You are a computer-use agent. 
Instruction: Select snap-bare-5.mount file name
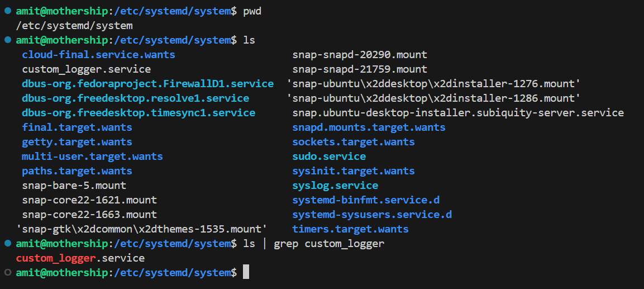point(74,186)
